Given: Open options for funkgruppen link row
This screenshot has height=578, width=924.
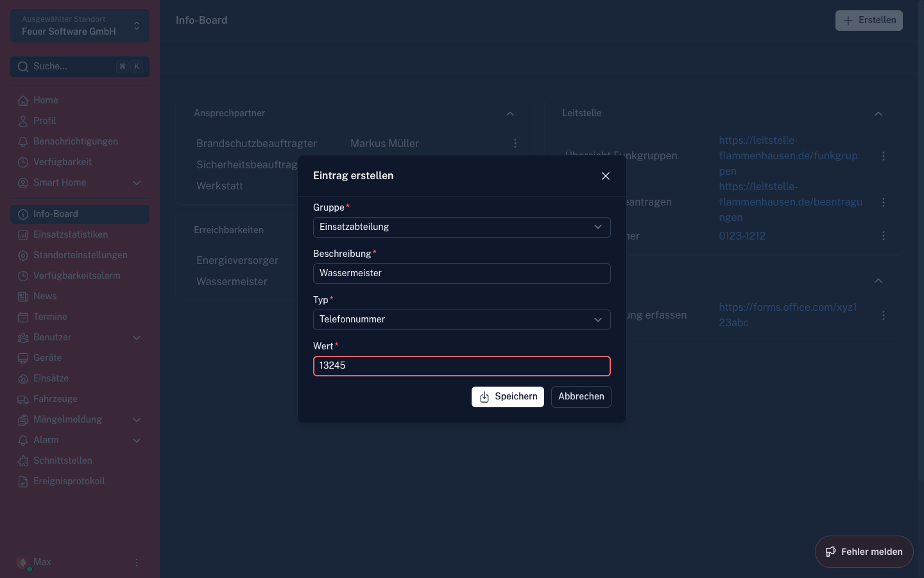Looking at the screenshot, I should pos(884,156).
